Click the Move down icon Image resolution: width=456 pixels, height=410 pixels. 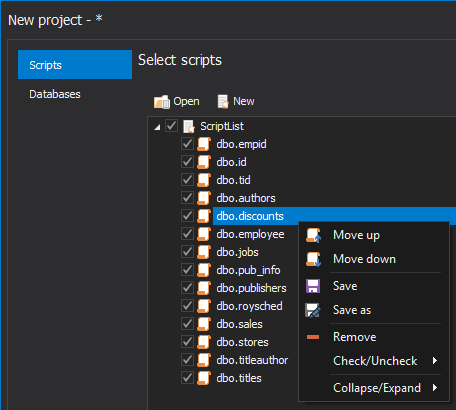pos(313,259)
